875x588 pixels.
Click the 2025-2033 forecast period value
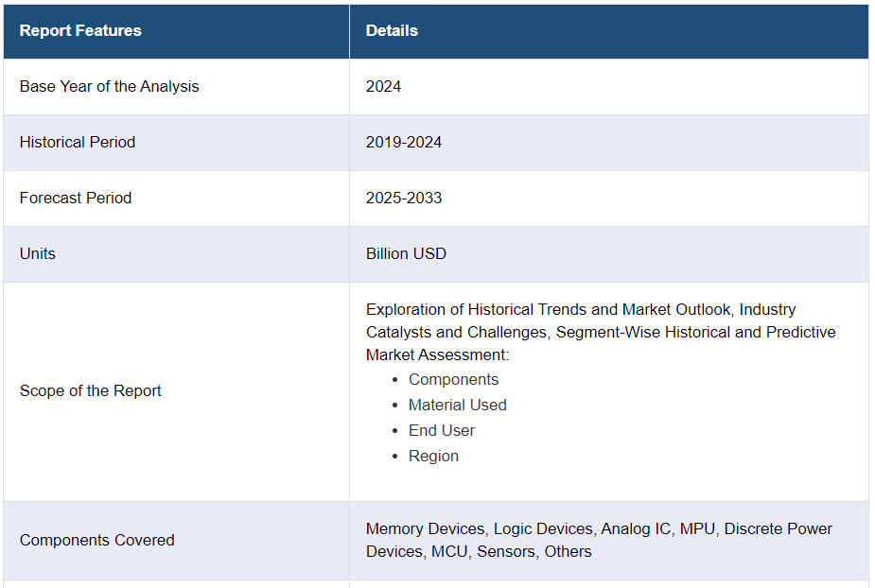click(x=404, y=198)
